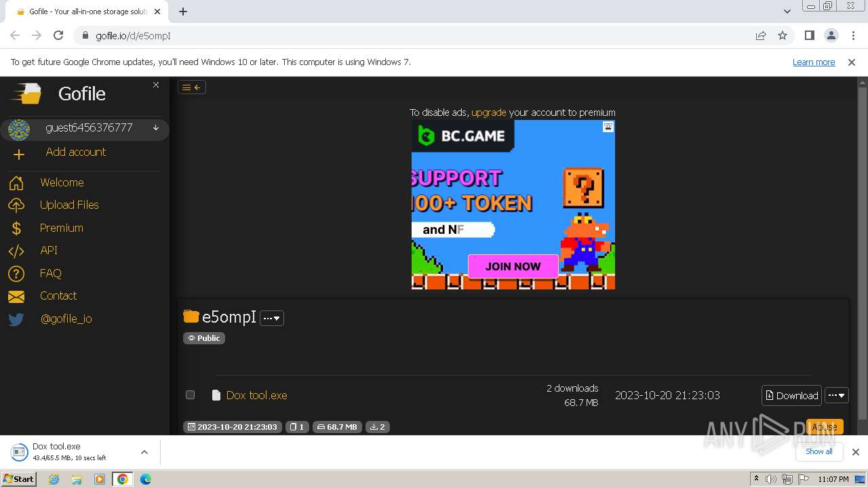Viewport: 868px width, 488px height.
Task: Dismiss the Chrome update notice bar
Action: [x=852, y=62]
